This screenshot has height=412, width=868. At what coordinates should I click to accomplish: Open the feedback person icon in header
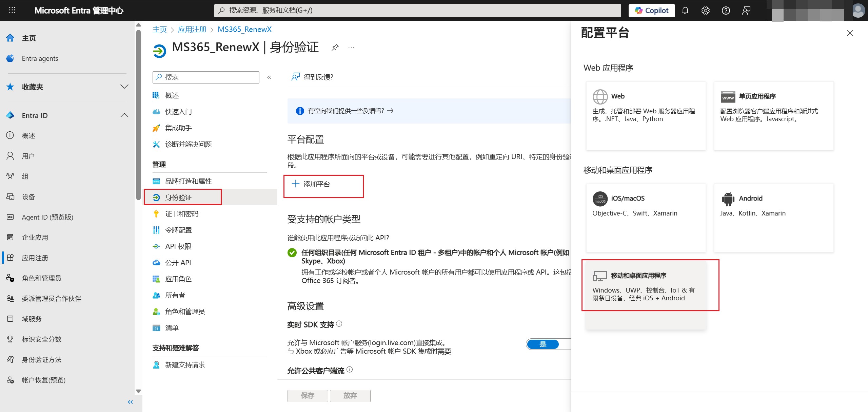point(746,11)
